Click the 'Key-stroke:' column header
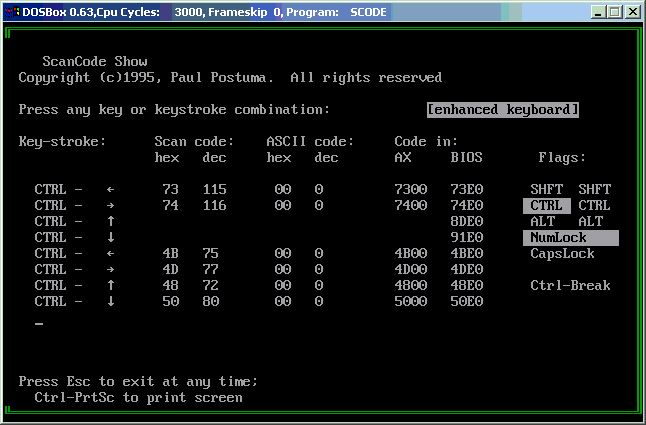646x425 pixels. pyautogui.click(x=62, y=142)
